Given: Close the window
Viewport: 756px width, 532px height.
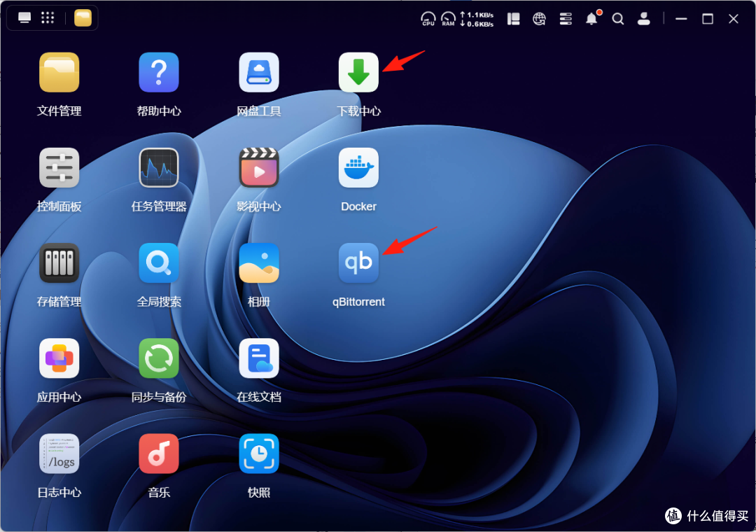Looking at the screenshot, I should [x=734, y=19].
